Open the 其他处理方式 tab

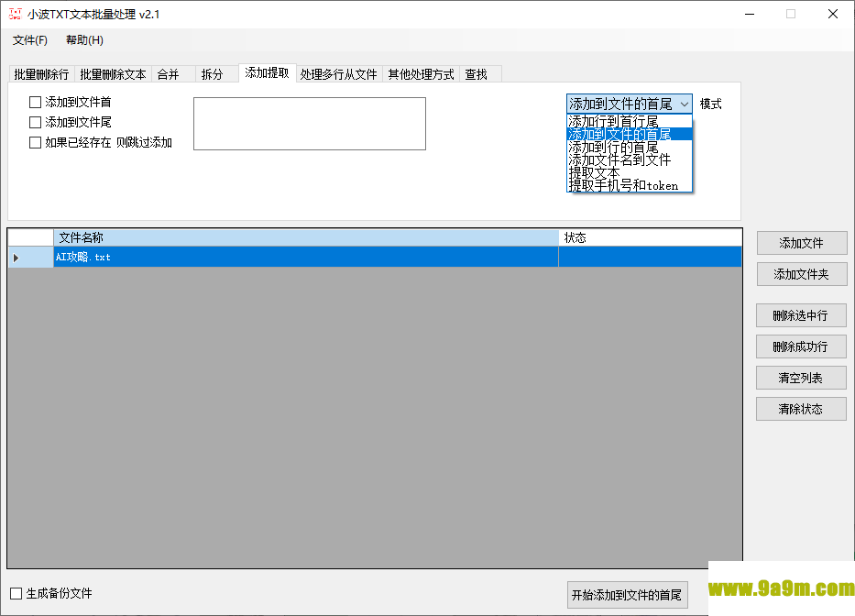(x=421, y=74)
